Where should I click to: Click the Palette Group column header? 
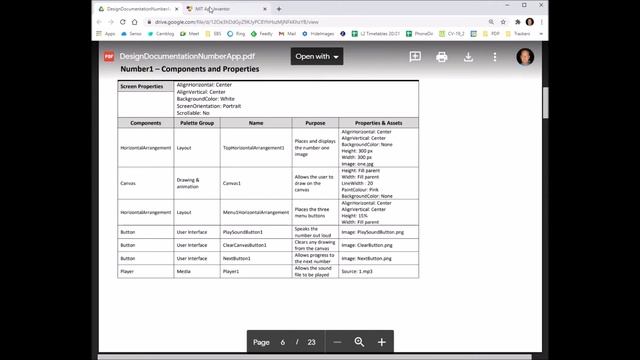pos(197,123)
